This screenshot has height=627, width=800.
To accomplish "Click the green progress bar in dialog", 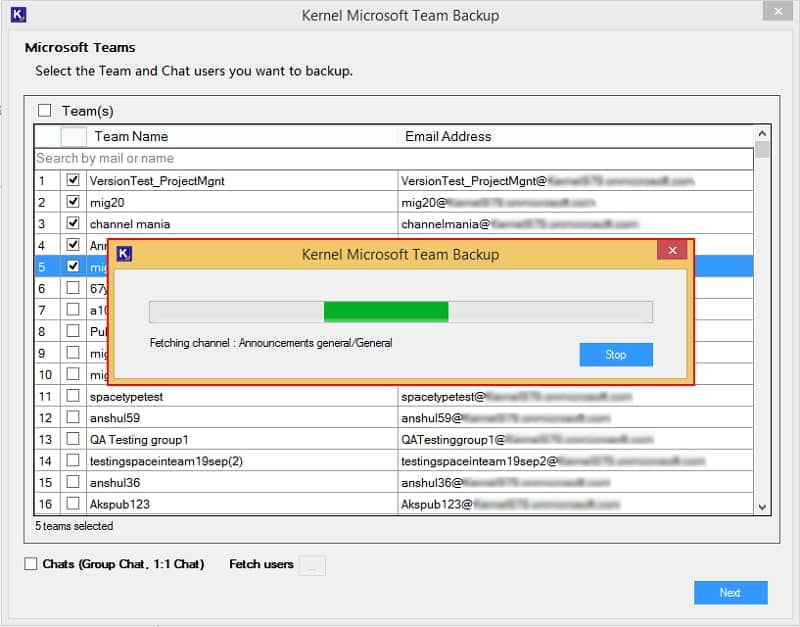I will (x=386, y=312).
